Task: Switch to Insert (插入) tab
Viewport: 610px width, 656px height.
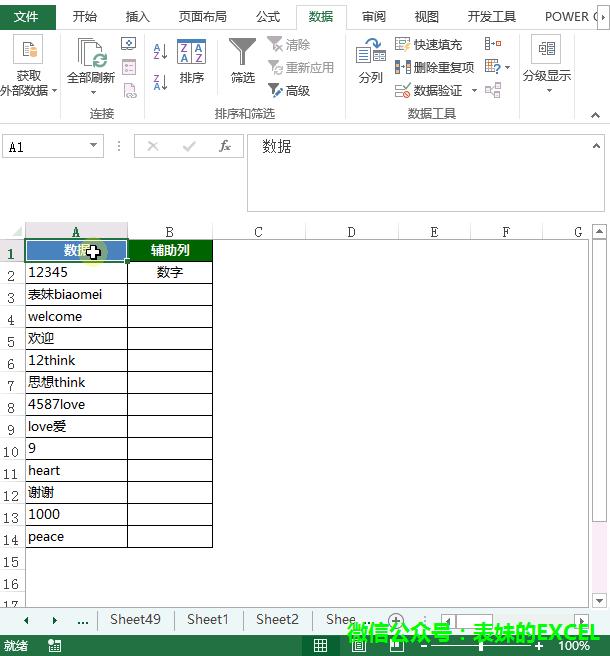Action: [x=138, y=17]
